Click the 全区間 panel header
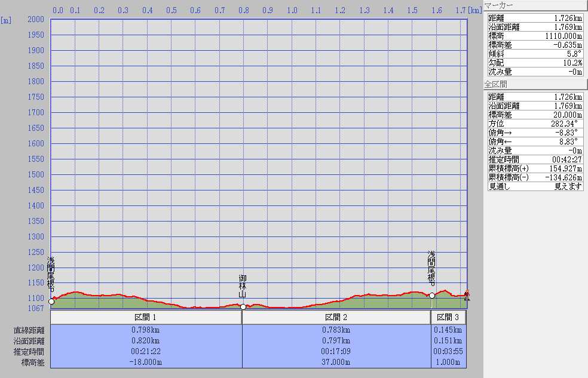This screenshot has width=588, height=378. (535, 84)
